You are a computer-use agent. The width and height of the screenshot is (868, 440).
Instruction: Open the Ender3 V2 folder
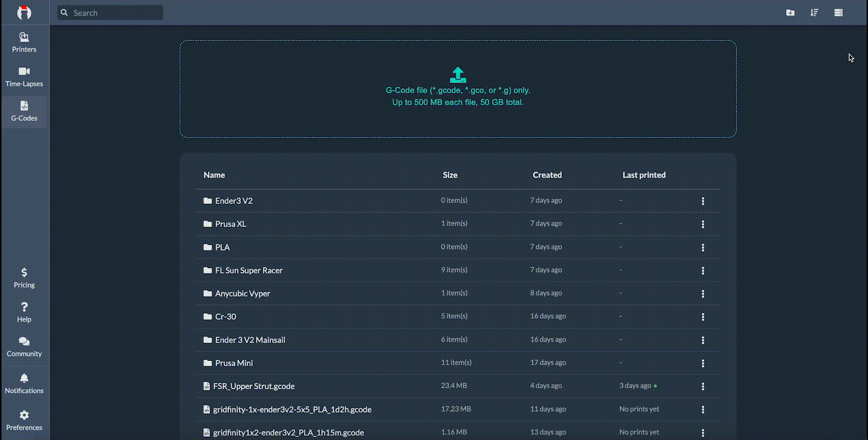pos(234,201)
